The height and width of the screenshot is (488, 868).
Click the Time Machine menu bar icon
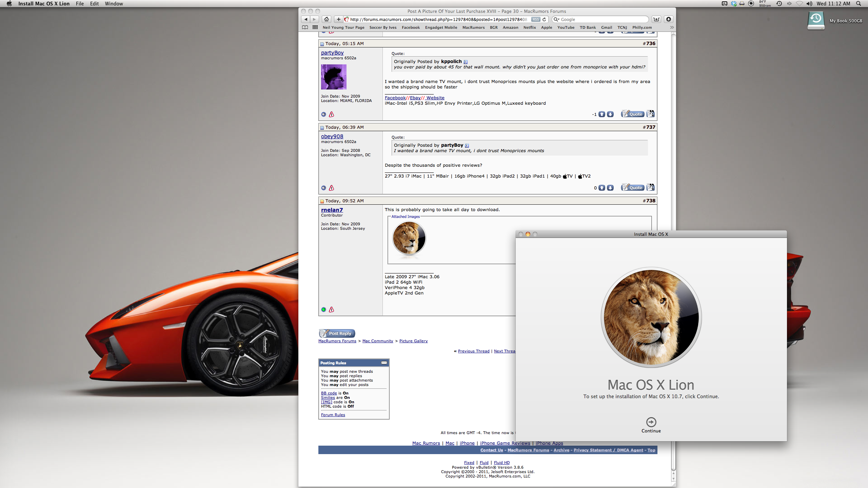click(779, 4)
